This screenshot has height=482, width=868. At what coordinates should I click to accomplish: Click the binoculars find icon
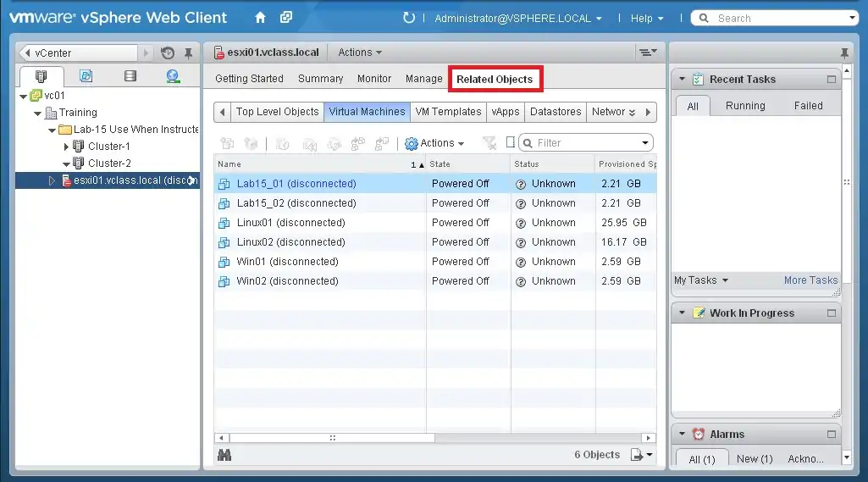click(x=224, y=455)
